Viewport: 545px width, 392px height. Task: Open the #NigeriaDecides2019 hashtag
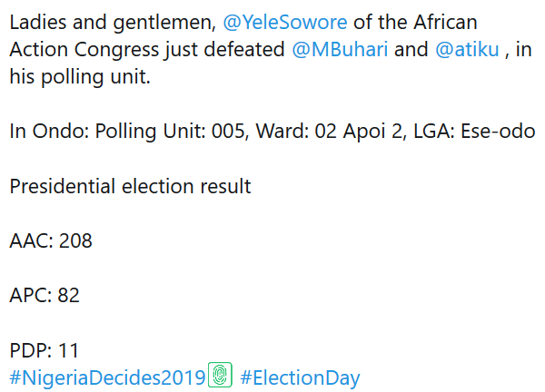click(x=107, y=377)
